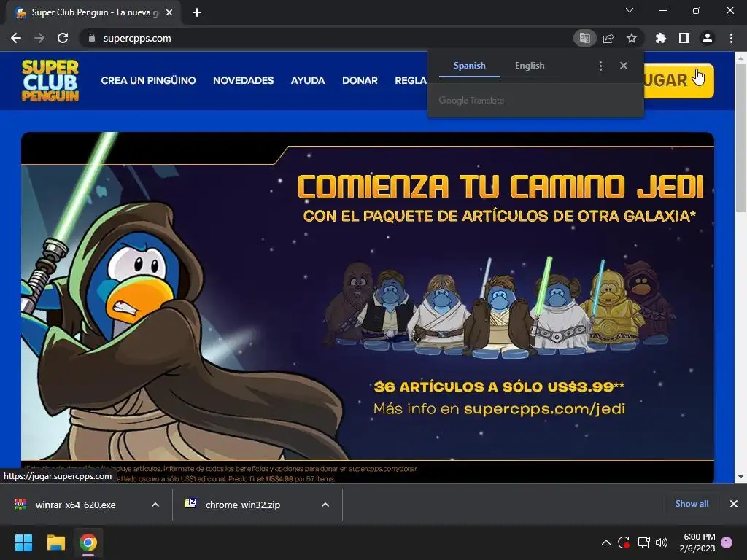This screenshot has width=747, height=560.
Task: Close the Super Club Penguin tab
Action: 169,12
